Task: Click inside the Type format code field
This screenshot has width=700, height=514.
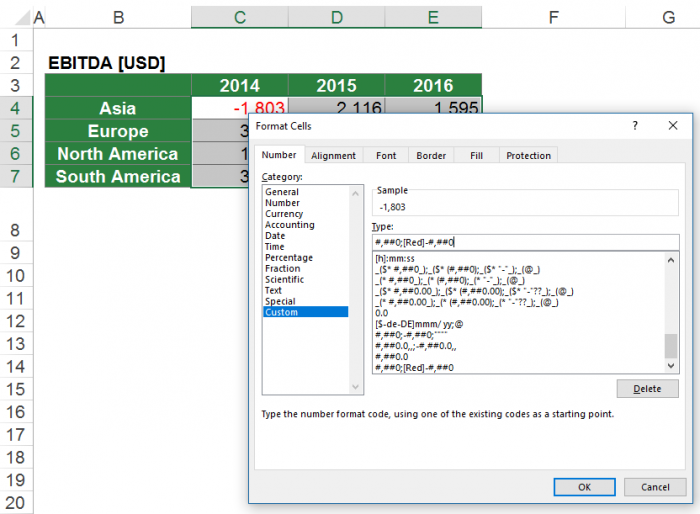Action: (x=524, y=242)
